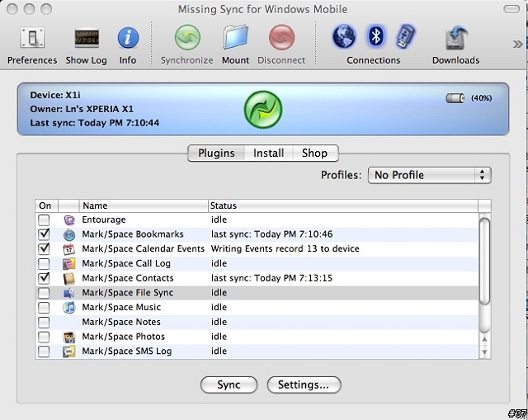Click status 'last sync: Today PM 7:10:46'
This screenshot has width=528, height=420.
pyautogui.click(x=271, y=234)
